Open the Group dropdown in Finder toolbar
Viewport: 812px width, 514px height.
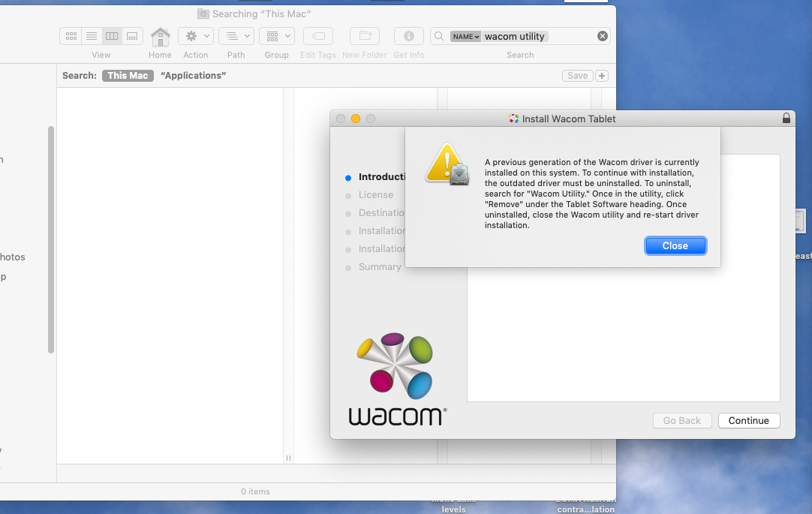[x=277, y=36]
